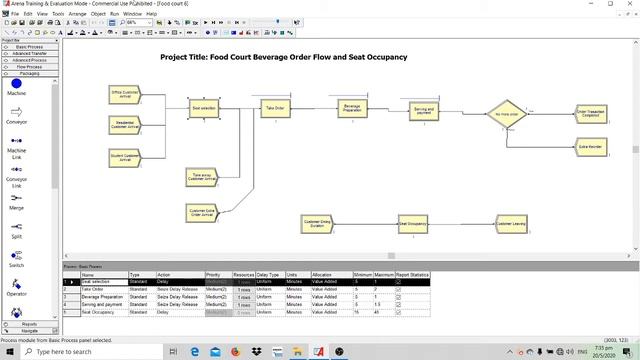Click the Step simulation control
Viewport: 640px width, 360px height.
(x=213, y=23)
